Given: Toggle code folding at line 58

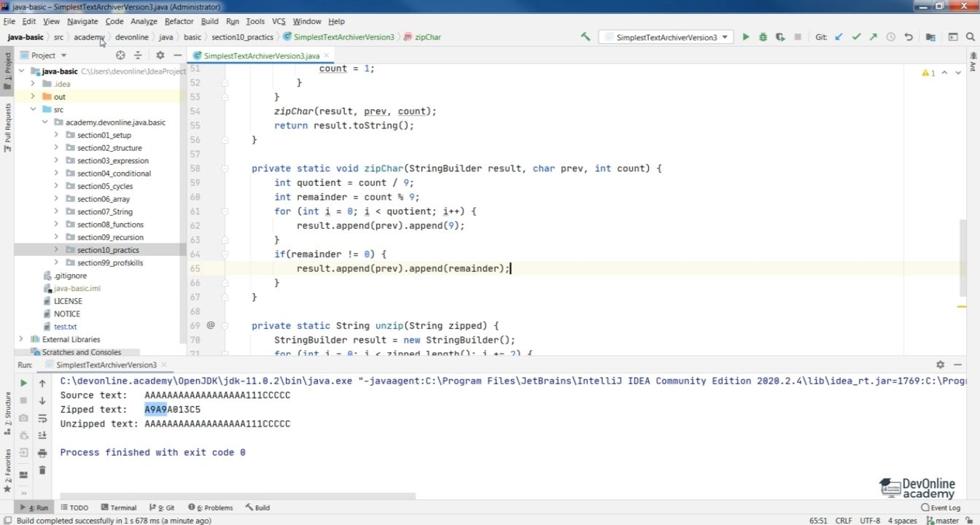Looking at the screenshot, I should tap(225, 168).
